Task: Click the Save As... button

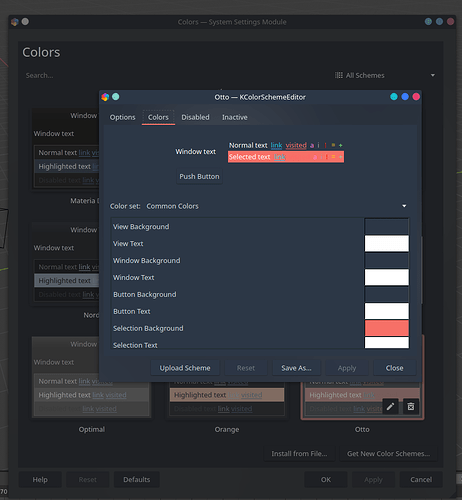Action: [x=296, y=368]
